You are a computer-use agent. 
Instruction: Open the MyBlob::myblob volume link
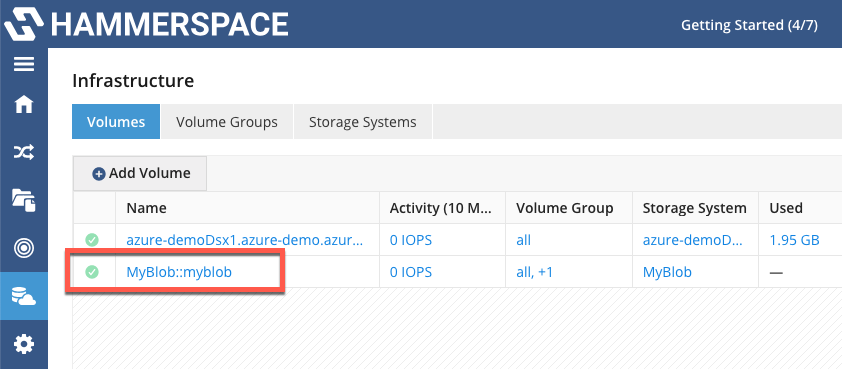(179, 272)
